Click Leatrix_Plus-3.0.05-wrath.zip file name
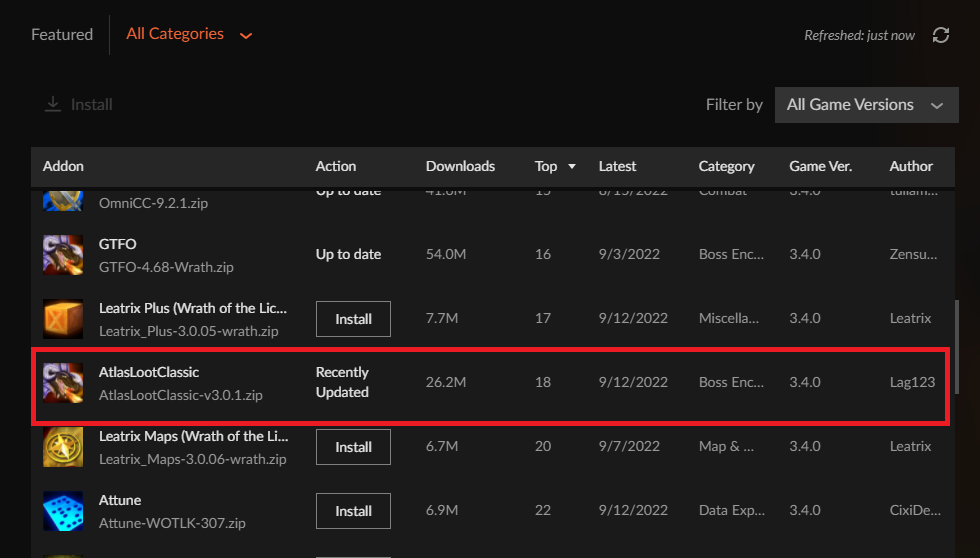The image size is (980, 558). click(x=188, y=331)
